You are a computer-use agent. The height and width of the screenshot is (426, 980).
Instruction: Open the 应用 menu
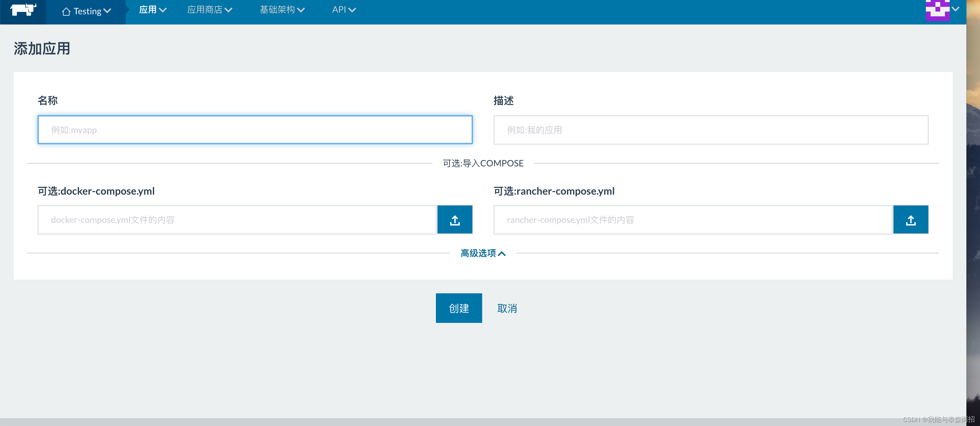(152, 10)
